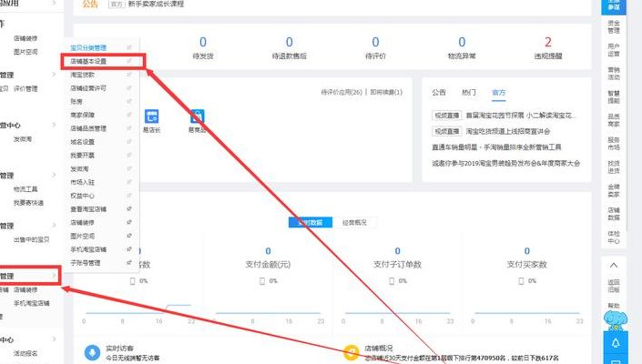
Task: Click 返回旧版 in right sidebar
Action: coord(614,286)
